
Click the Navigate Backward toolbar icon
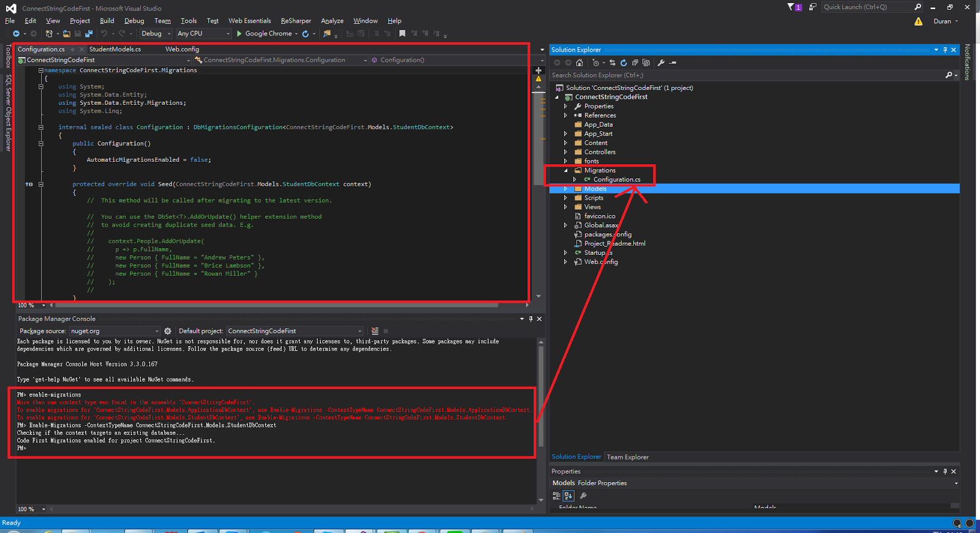16,34
